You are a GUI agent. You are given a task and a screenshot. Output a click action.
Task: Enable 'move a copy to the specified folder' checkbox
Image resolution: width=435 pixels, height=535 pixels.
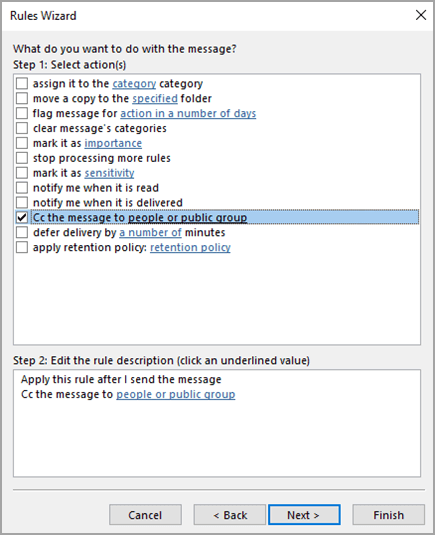[x=22, y=98]
